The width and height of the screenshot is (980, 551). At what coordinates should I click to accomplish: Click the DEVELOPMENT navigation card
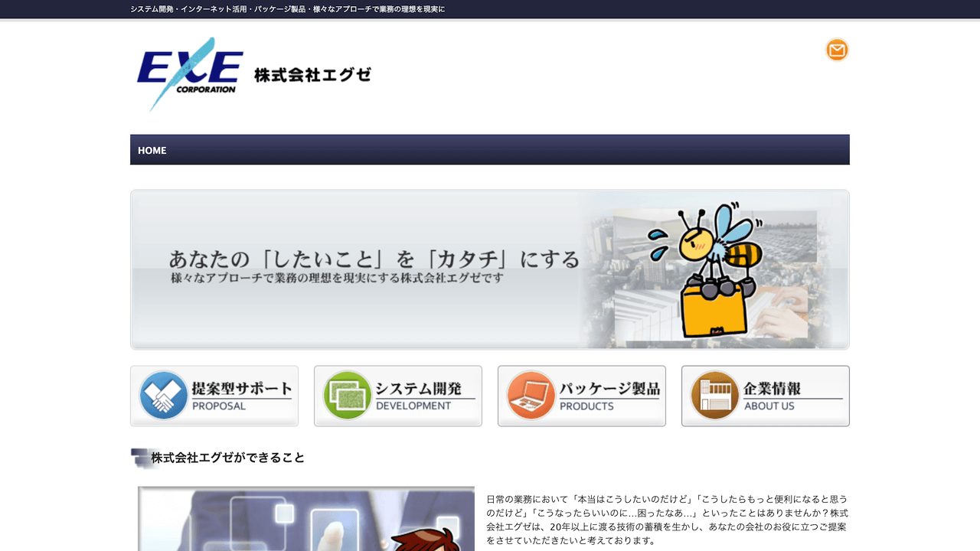(398, 396)
